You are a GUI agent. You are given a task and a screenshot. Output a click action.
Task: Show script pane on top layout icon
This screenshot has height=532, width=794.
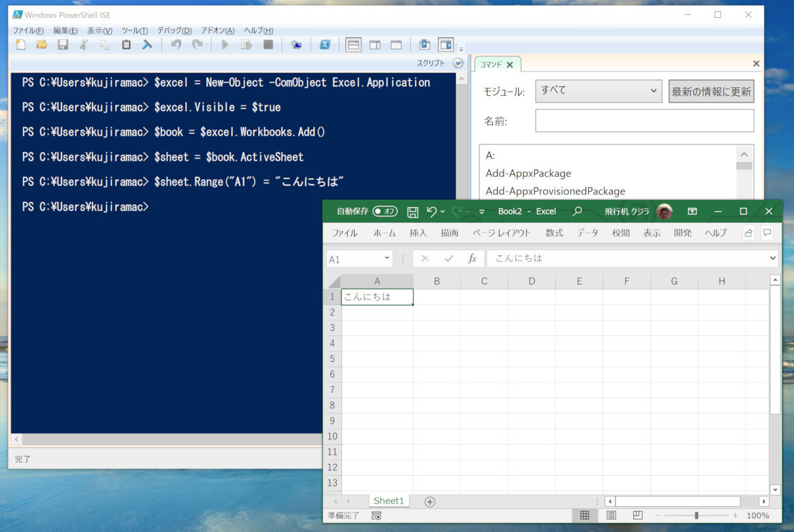click(353, 45)
